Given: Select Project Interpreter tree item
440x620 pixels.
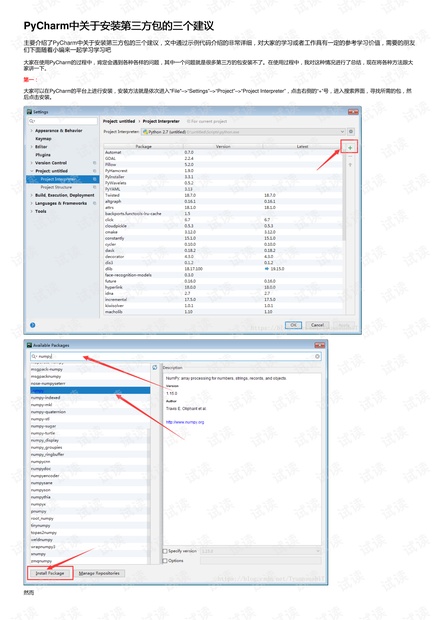Looking at the screenshot, I should [62, 179].
